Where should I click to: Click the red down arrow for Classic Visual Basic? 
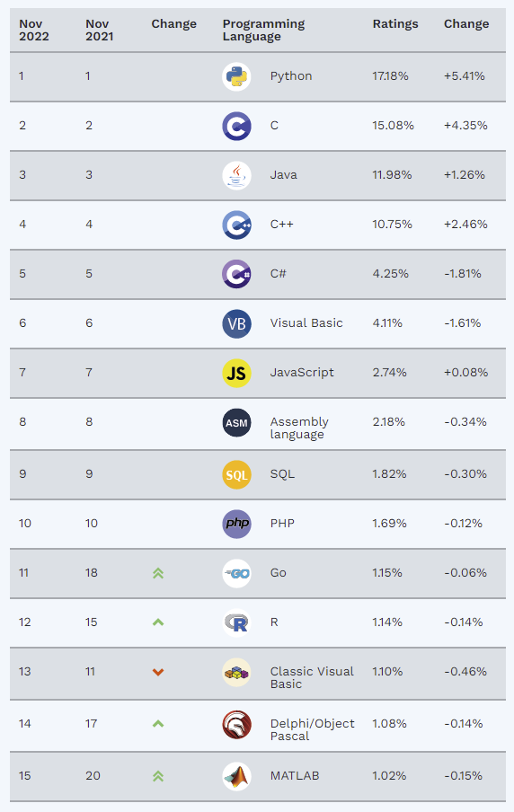(158, 672)
